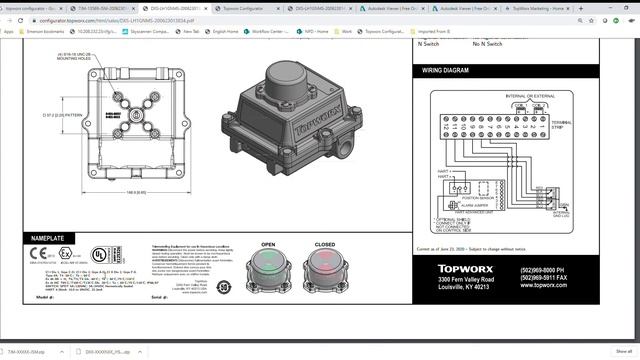The width and height of the screenshot is (640, 360).
Task: Open the Topworx Configurat... bookmark
Action: coord(380,31)
